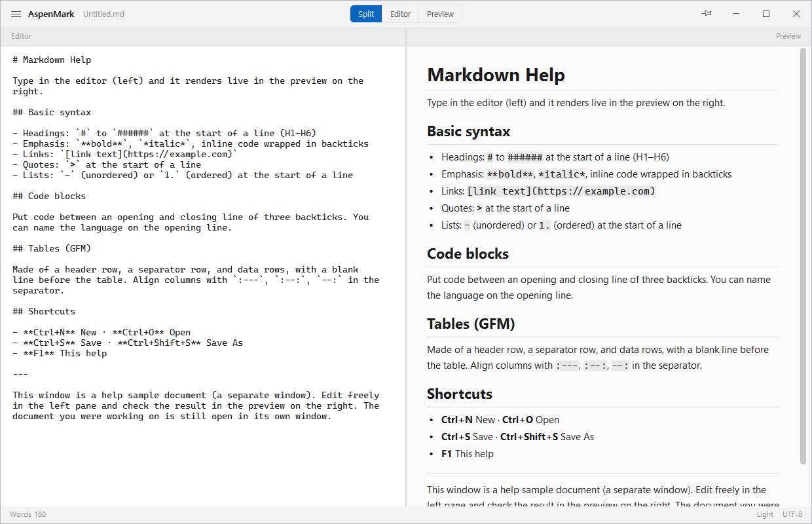
Task: Switch to Preview view
Action: 441,14
